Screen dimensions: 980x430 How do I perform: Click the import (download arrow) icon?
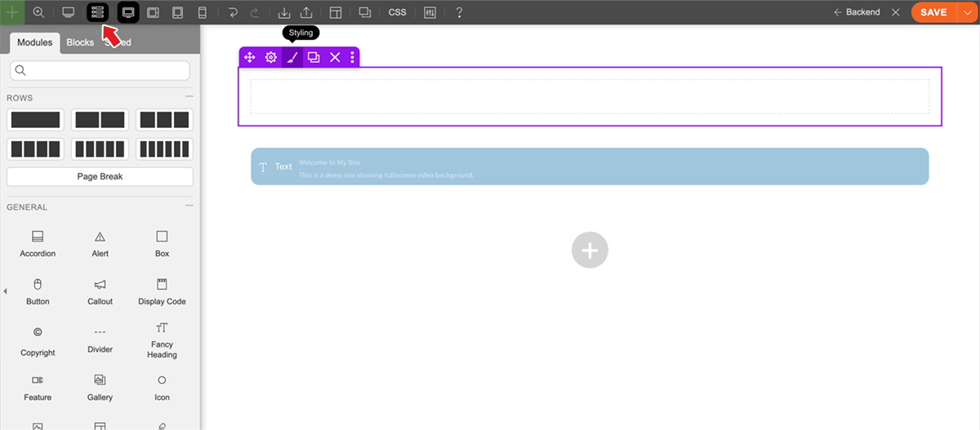(x=284, y=12)
